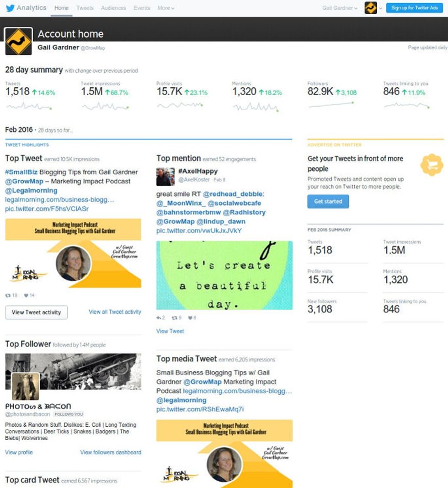The width and height of the screenshot is (448, 488).
Task: Go to Home tab
Action: tap(61, 8)
